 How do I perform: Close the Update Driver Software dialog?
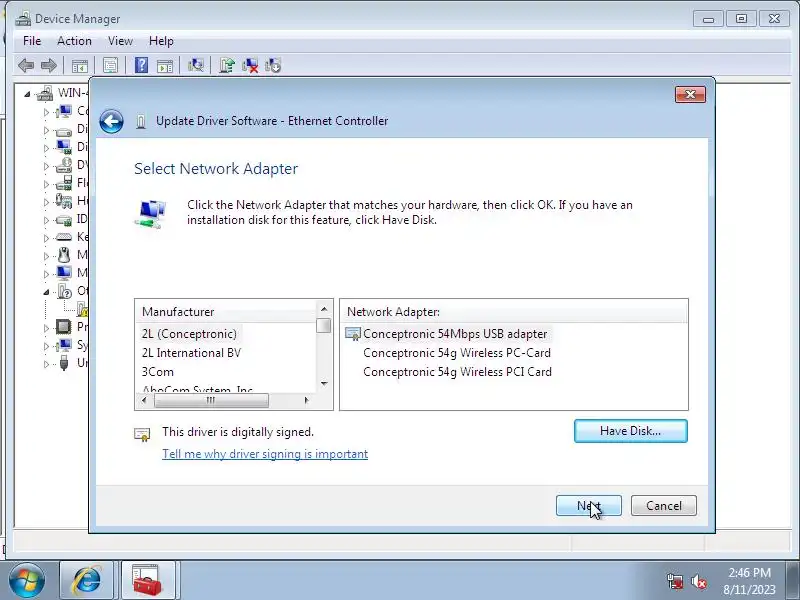point(690,94)
